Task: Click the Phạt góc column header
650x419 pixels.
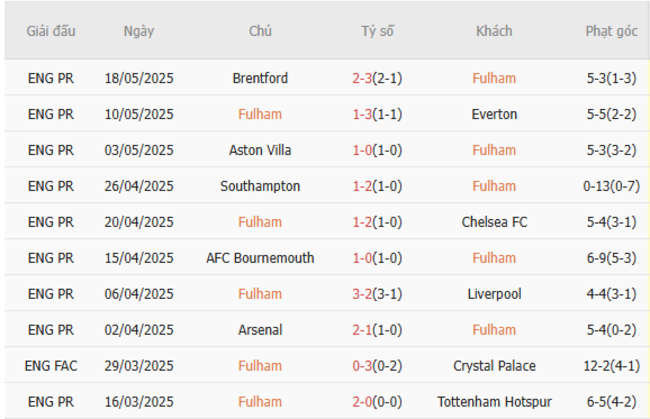Action: [611, 31]
